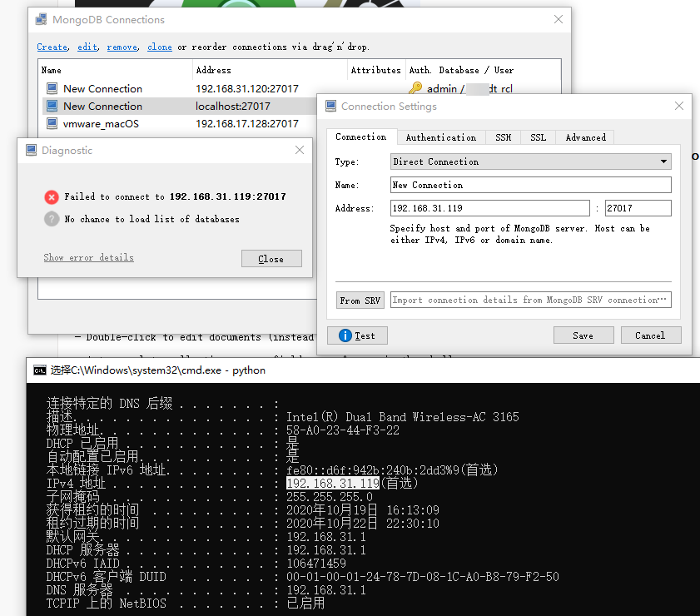Click the monitor icon of vmware_macOS
The width and height of the screenshot is (700, 616).
click(52, 123)
